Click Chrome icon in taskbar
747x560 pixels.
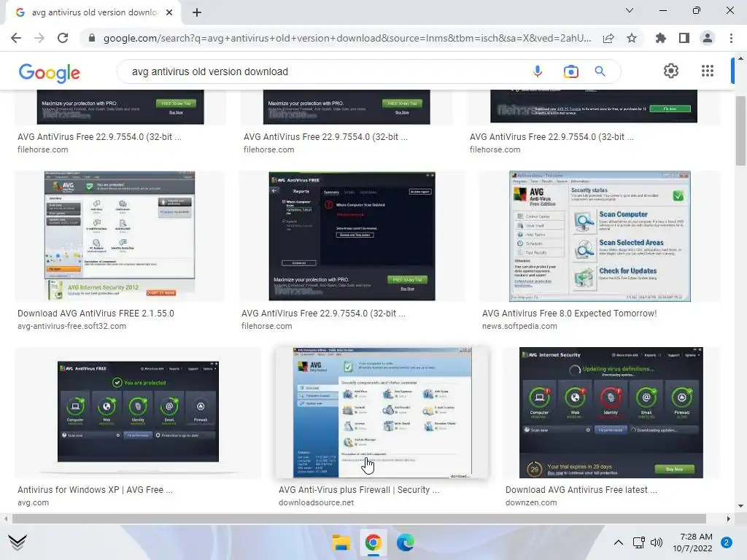click(x=373, y=542)
